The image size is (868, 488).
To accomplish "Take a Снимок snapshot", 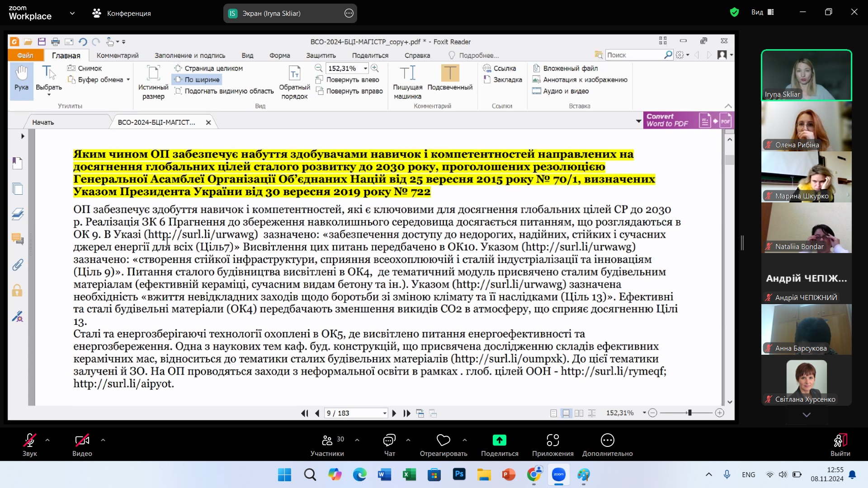I will (85, 68).
